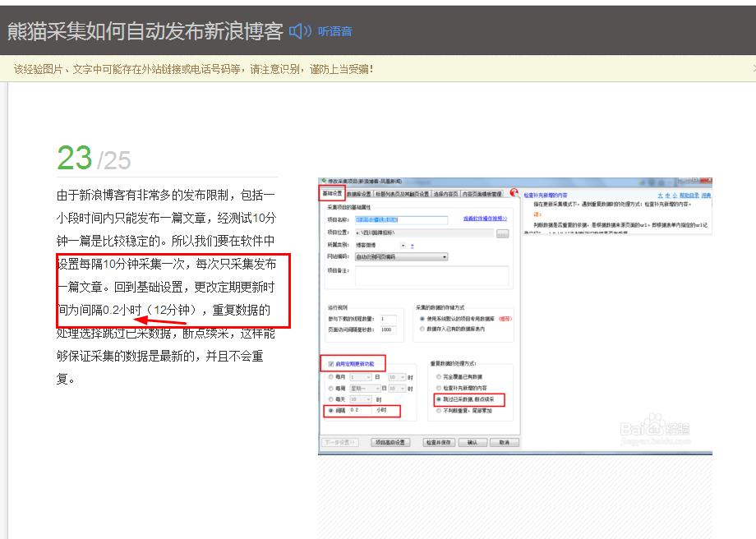Click the 参与下载的线程数量 input box
This screenshot has height=539, width=756.
pos(388,319)
